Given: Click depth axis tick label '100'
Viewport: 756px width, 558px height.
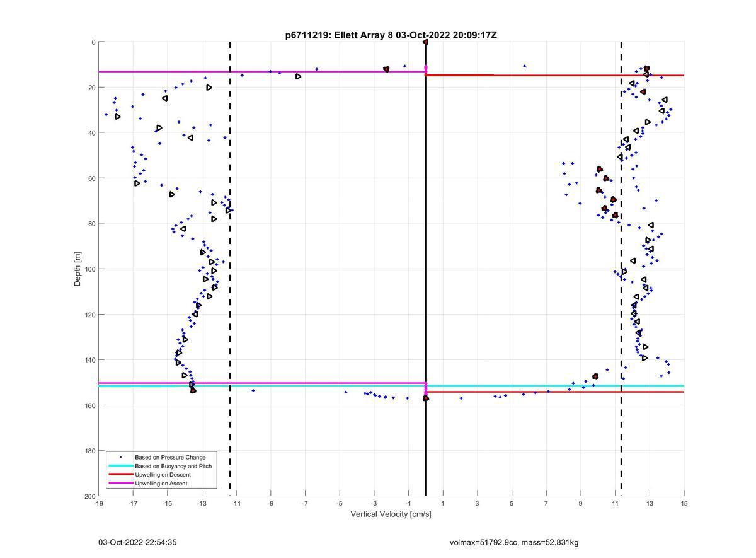Looking at the screenshot, I should 89,269.
